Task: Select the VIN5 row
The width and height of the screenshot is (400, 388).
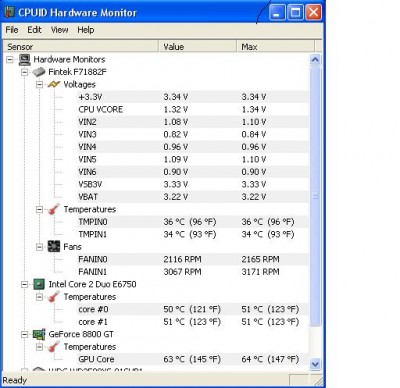Action: [x=193, y=159]
